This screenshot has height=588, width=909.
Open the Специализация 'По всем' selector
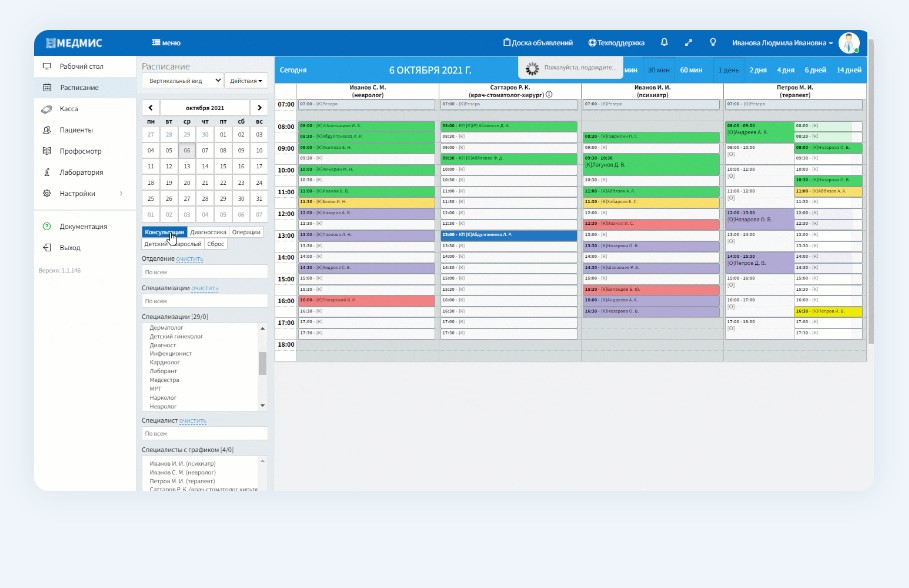point(205,301)
